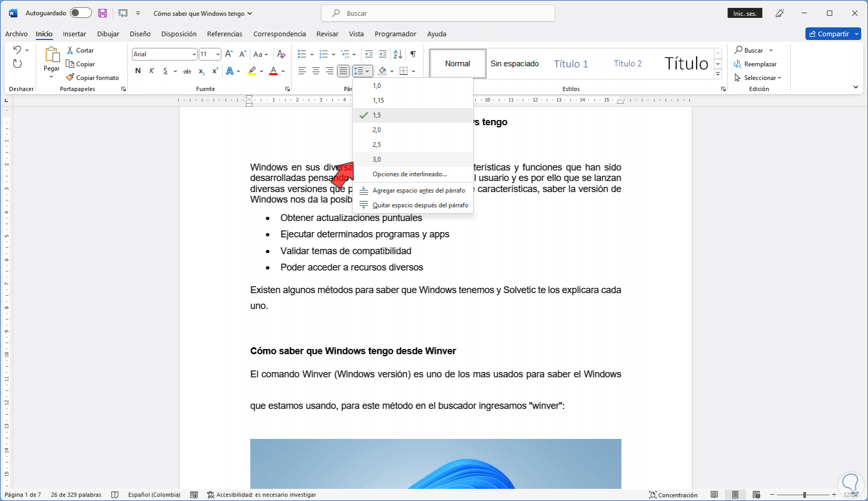Align the text to the left
Viewport: 868px width, 501px height.
[302, 71]
